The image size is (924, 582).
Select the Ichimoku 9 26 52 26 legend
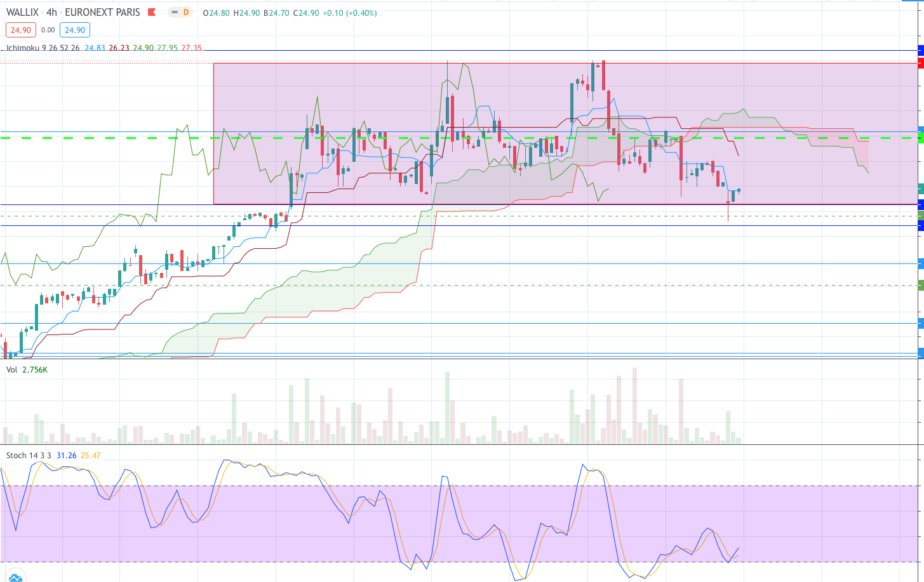coord(43,48)
